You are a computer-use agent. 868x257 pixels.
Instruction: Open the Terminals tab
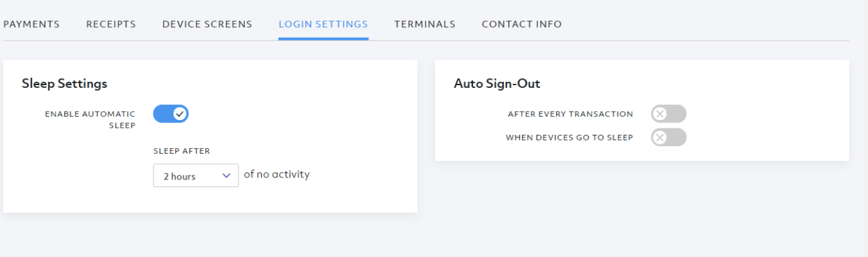click(x=425, y=24)
